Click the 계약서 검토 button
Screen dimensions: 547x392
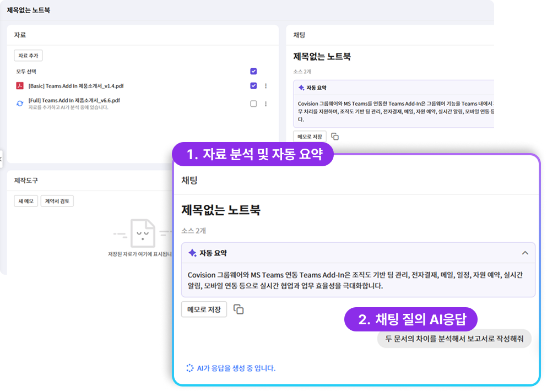click(57, 202)
